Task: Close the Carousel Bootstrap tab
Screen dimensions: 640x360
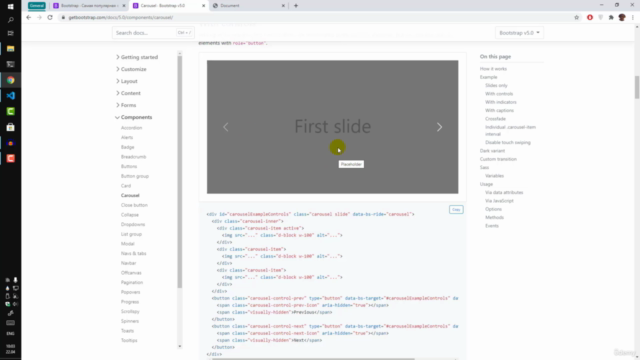Action: [x=203, y=6]
